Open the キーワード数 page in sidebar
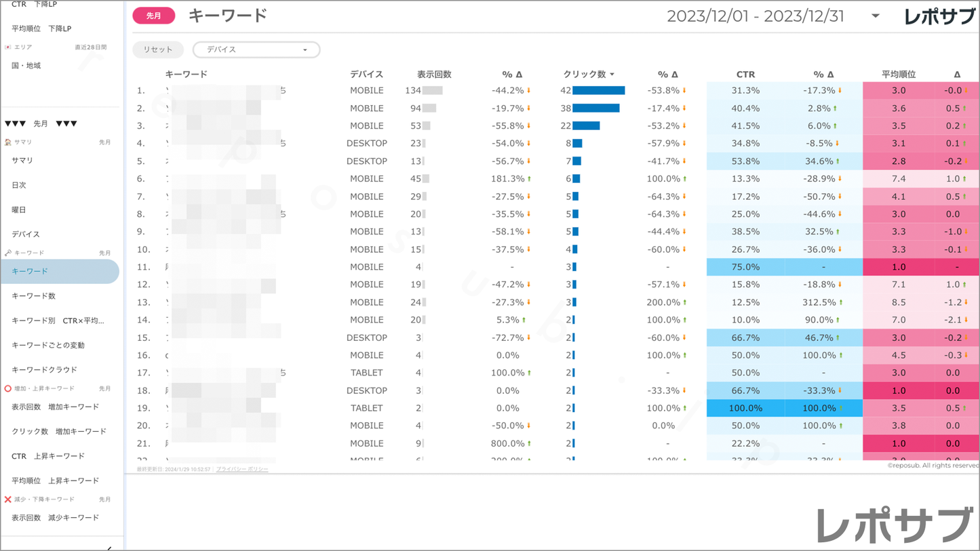 point(34,296)
